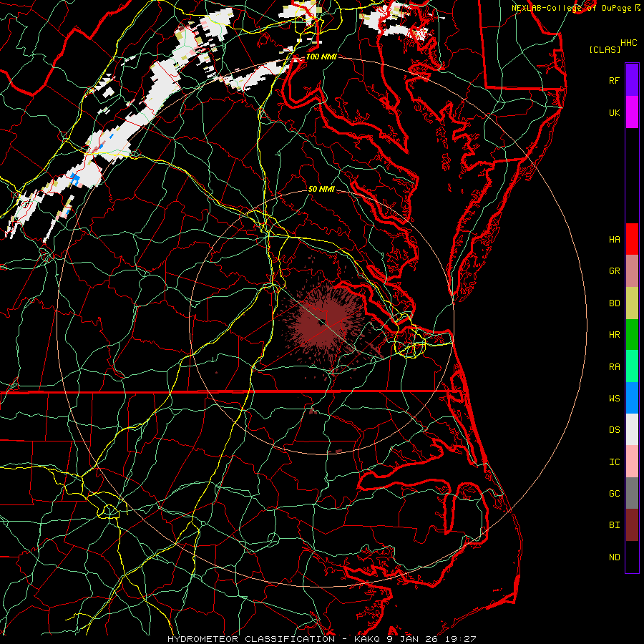Click the 'UK' legend label text
The height and width of the screenshot is (644, 644).
[x=614, y=113]
